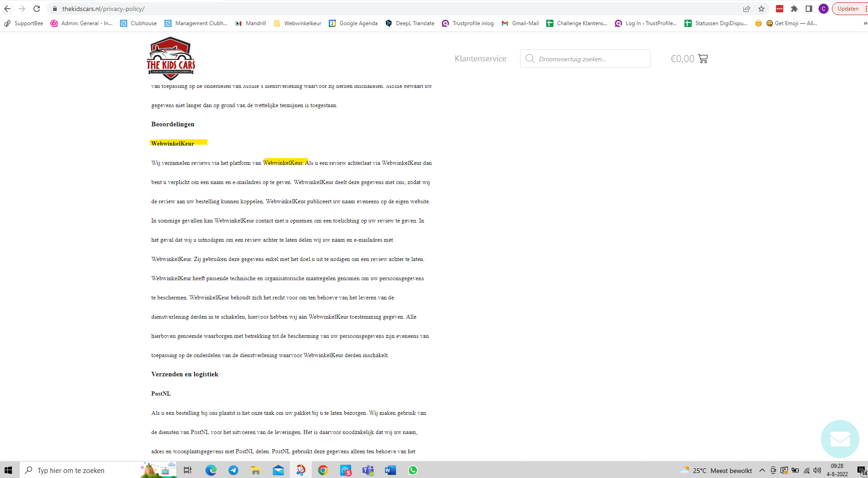
Task: Open the Chrome profile avatar menu
Action: point(823,9)
